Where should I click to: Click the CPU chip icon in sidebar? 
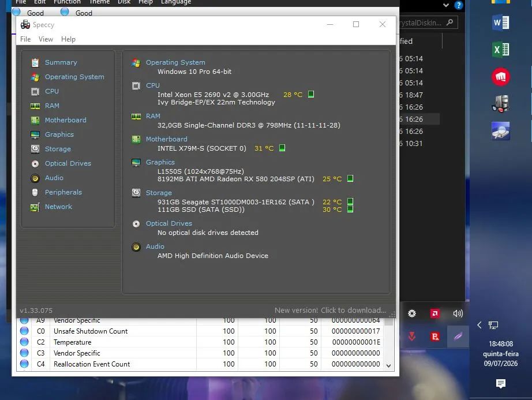[35, 91]
